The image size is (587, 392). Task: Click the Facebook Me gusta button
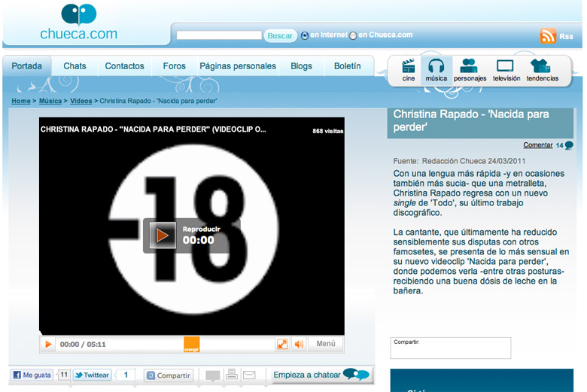point(32,375)
